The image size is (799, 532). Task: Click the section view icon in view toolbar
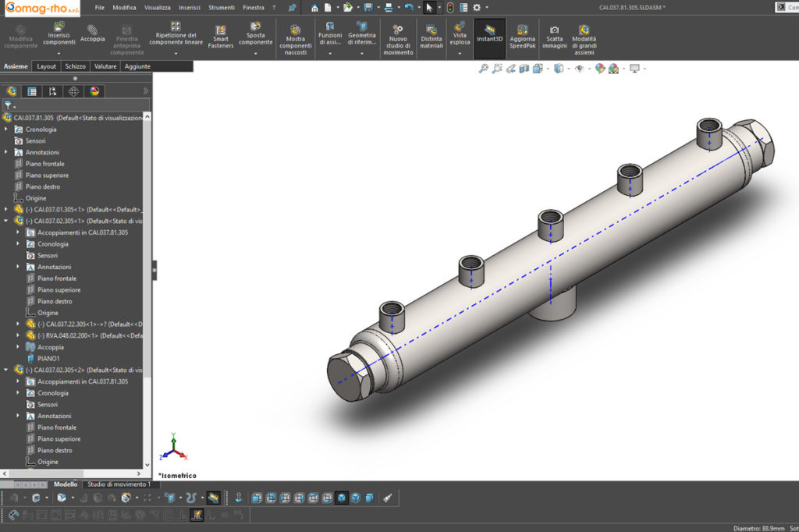pyautogui.click(x=524, y=69)
